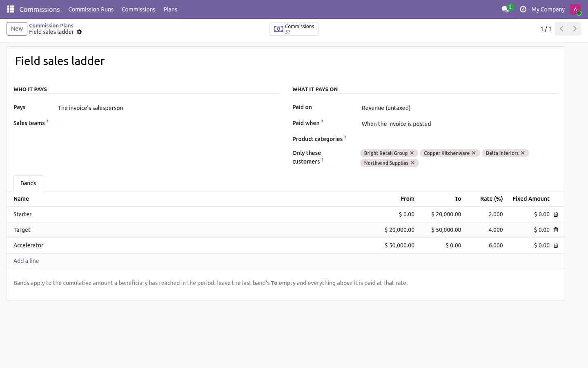Go back to Commission Plans breadcrumb

pos(51,25)
